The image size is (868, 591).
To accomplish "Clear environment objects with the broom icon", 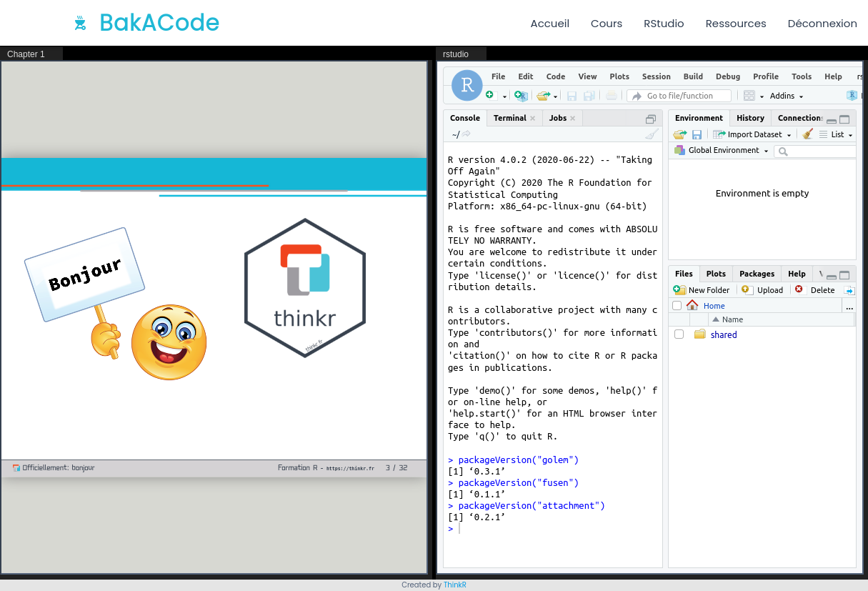I will (x=808, y=134).
